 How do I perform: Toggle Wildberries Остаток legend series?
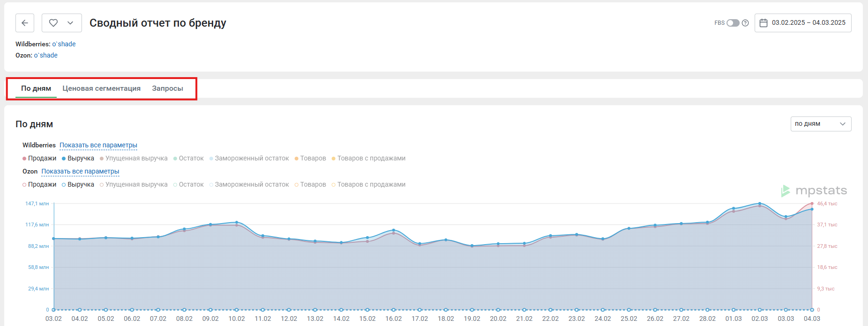[x=188, y=158]
